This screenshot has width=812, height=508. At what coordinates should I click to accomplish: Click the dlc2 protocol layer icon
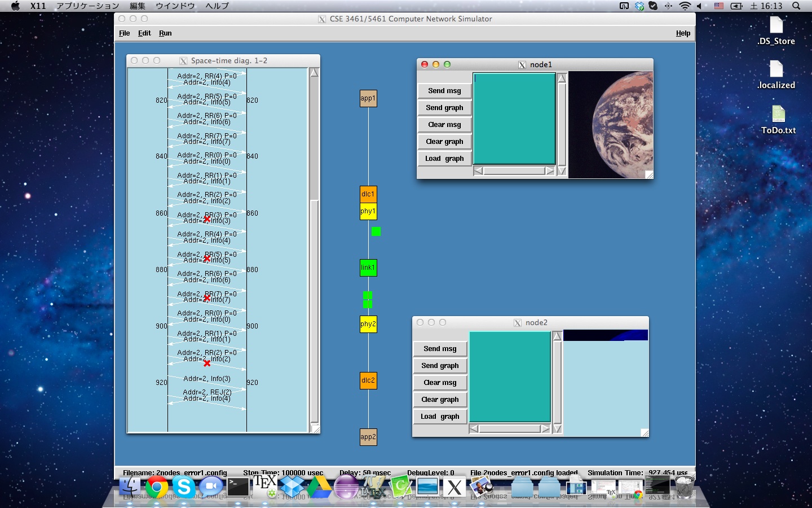368,380
